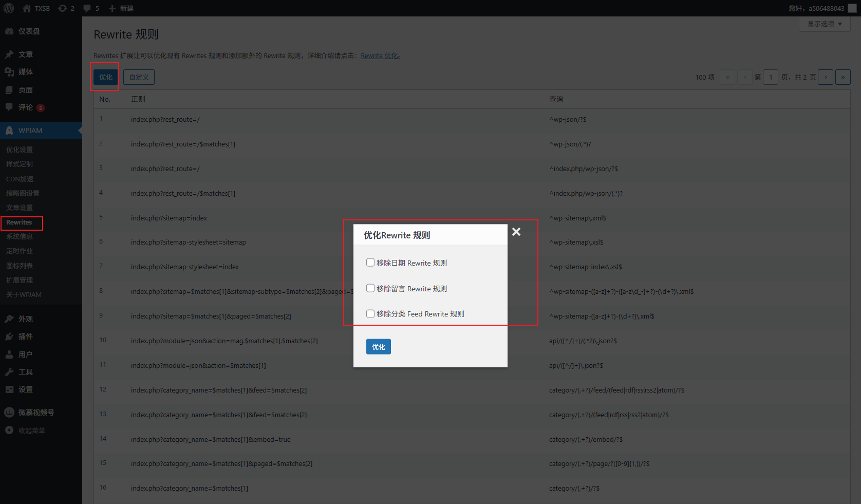Enable 移除日期 Rewrite 规则 checkbox
Viewport: 861px width, 504px height.
[370, 263]
